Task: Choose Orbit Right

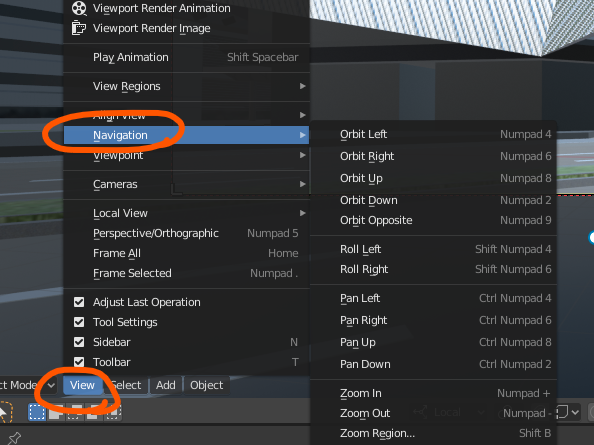Action: (433, 156)
